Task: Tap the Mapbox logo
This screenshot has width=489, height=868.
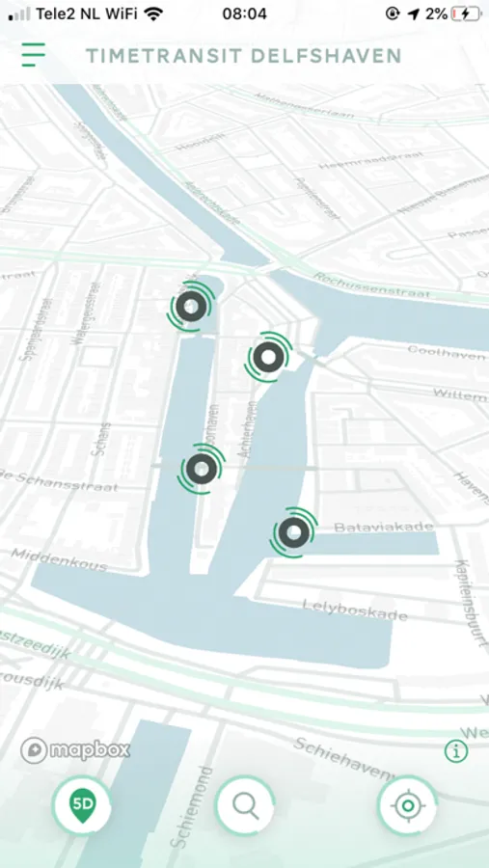Action: click(75, 750)
